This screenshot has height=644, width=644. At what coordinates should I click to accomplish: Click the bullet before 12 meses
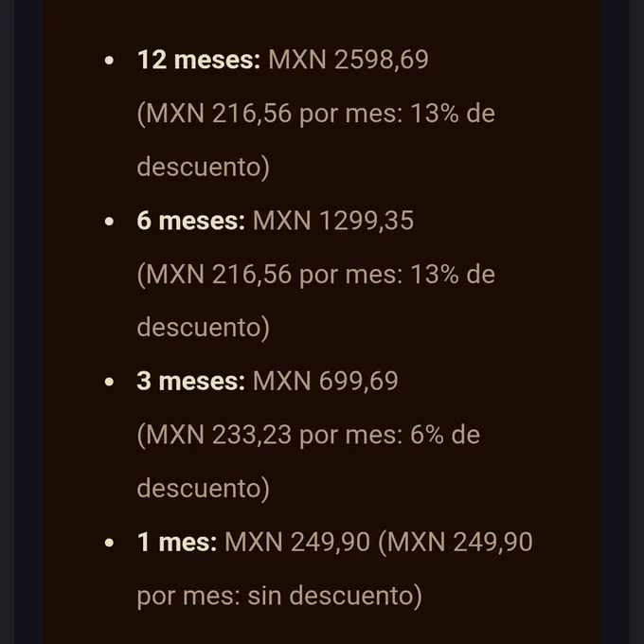[x=109, y=61]
